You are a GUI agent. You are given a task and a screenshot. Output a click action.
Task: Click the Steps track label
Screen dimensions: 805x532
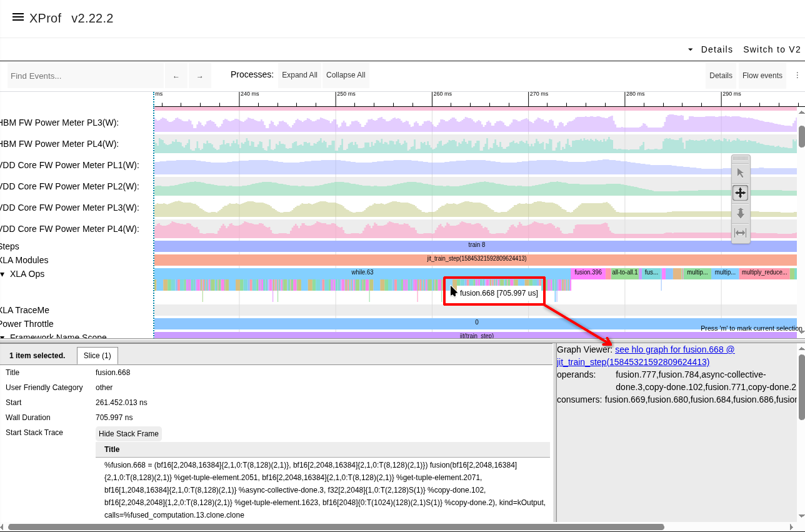point(9,246)
